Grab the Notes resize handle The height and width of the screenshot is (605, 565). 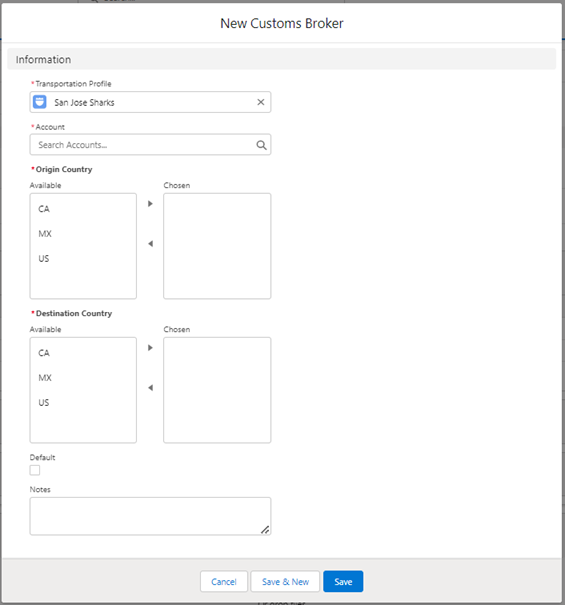point(265,530)
